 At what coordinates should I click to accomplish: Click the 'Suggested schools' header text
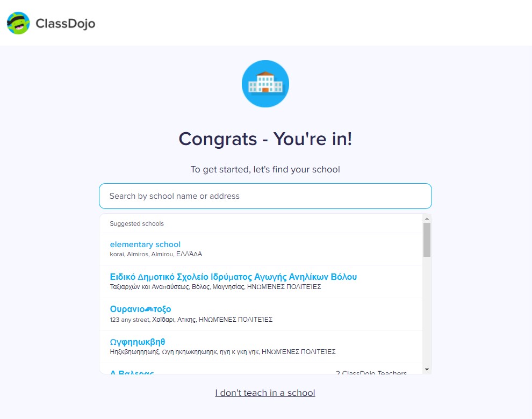(136, 223)
